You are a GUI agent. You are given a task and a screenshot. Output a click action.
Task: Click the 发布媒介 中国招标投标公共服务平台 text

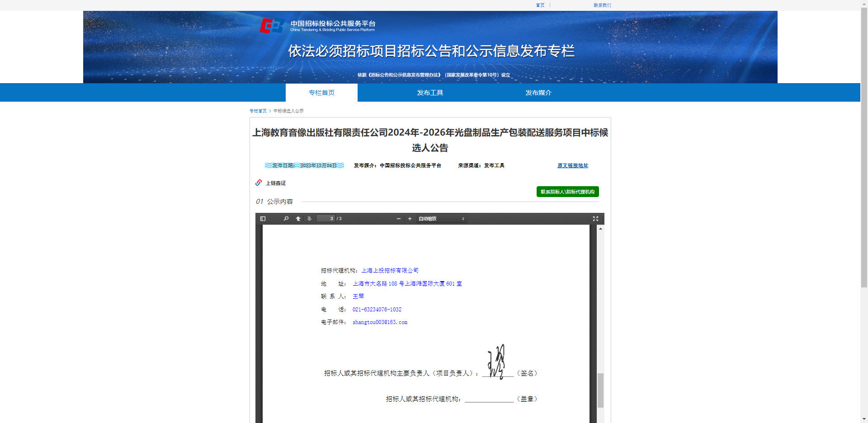[x=397, y=165]
